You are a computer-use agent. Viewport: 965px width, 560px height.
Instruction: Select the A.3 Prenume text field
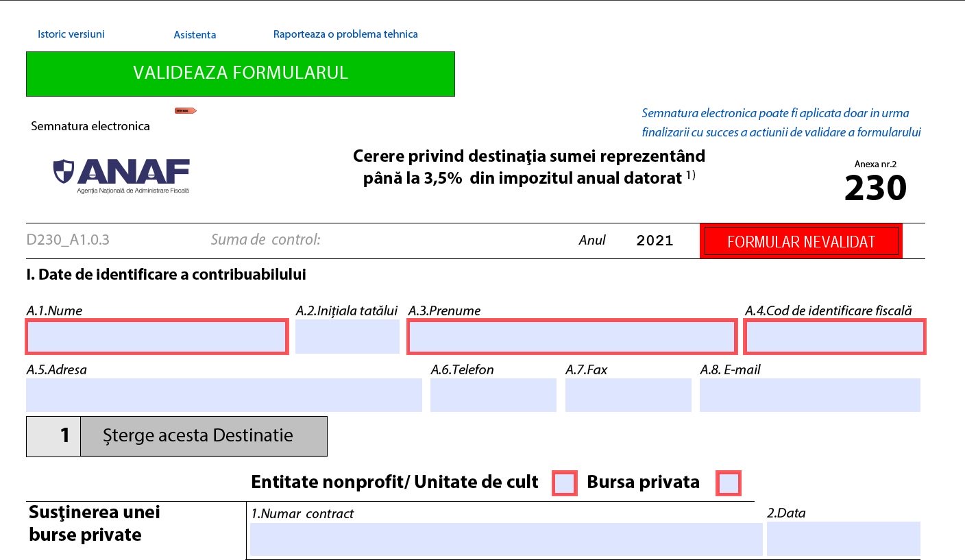(x=571, y=337)
